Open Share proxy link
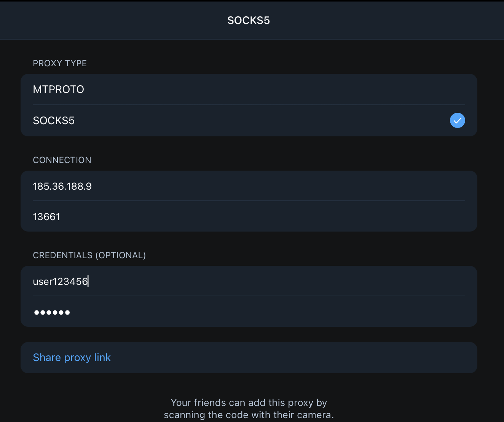This screenshot has width=504, height=422. point(72,358)
